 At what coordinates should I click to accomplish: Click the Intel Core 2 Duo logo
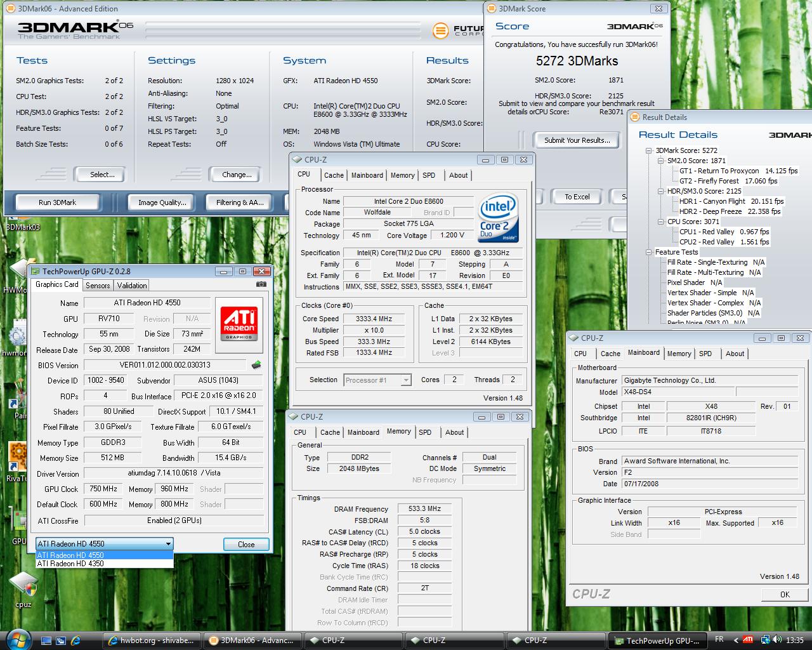[498, 218]
